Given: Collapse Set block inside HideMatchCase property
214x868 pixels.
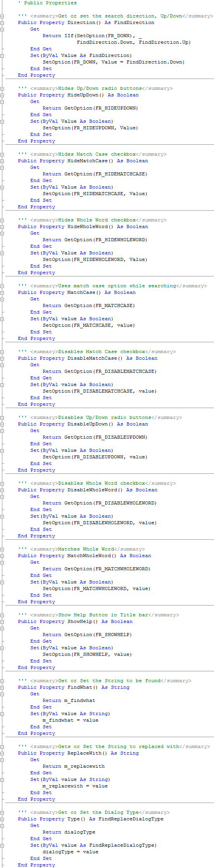Looking at the screenshot, I should click(2, 187).
